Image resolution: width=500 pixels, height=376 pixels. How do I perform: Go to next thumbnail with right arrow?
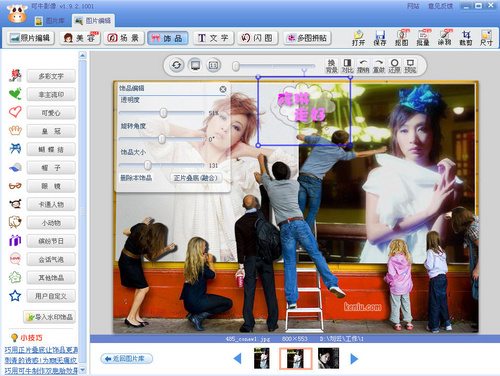[x=354, y=359]
